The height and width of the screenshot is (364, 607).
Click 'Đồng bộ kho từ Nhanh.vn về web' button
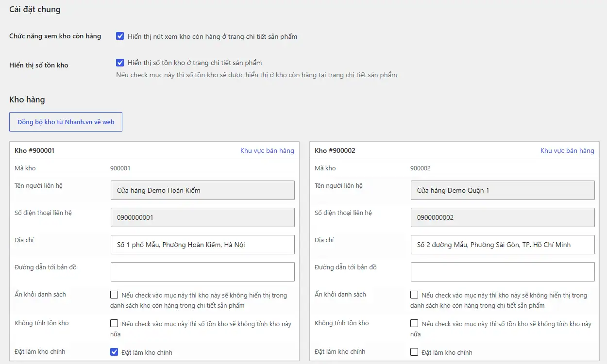click(x=66, y=122)
